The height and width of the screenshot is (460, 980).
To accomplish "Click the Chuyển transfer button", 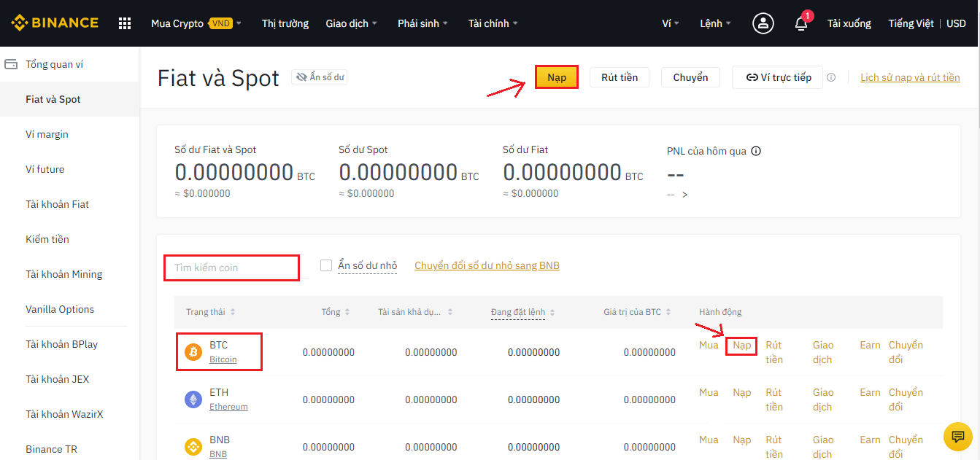I will click(x=690, y=77).
